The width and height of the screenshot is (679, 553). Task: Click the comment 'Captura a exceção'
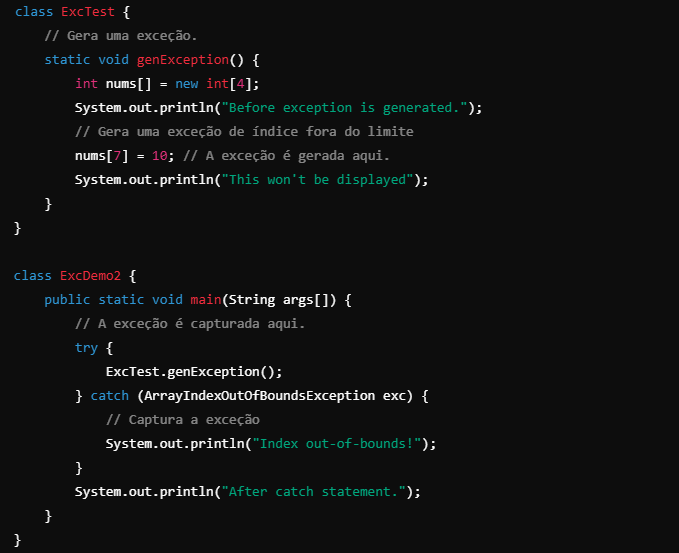click(x=183, y=420)
